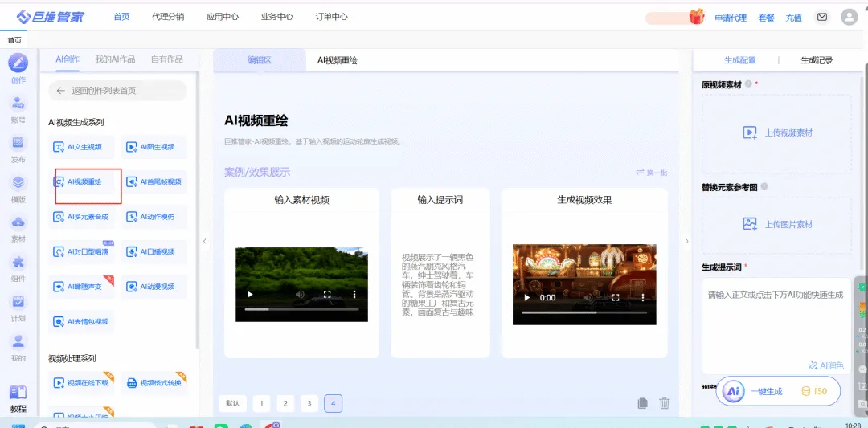Select the AI瞳随声变 tool

[x=81, y=287]
